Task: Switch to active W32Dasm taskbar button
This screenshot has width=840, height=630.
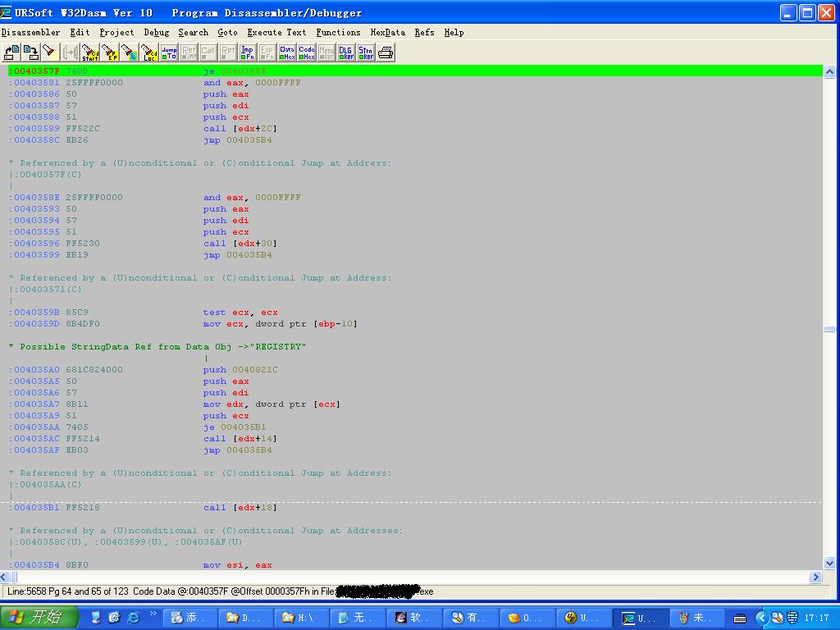Action: 640,618
